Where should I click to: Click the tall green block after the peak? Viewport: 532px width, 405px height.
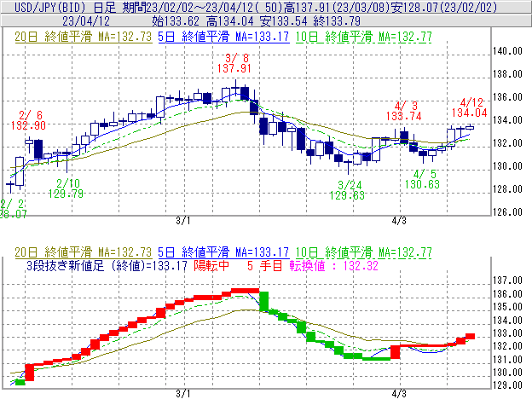click(x=264, y=301)
